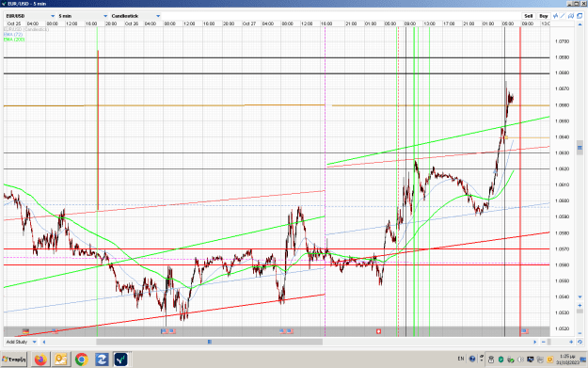Viewport: 588px width, 368px height.
Task: Click the Oct 27 date label
Action: [249, 24]
